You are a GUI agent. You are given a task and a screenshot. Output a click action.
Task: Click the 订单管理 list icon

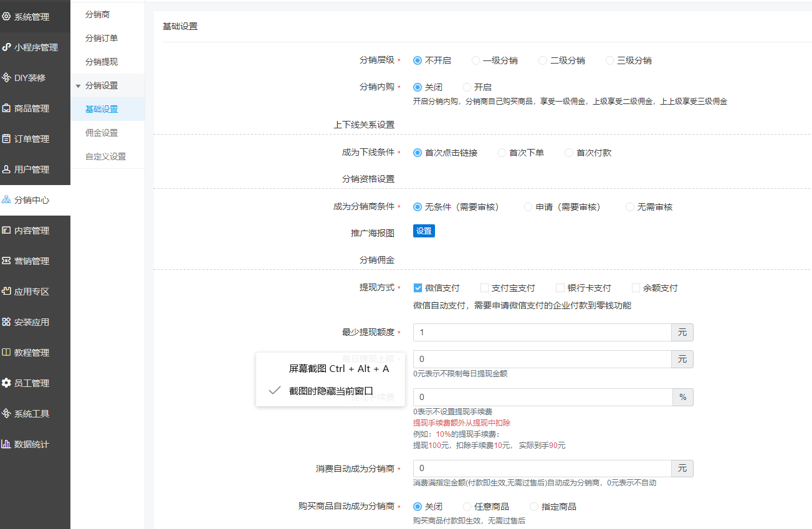coord(6,139)
